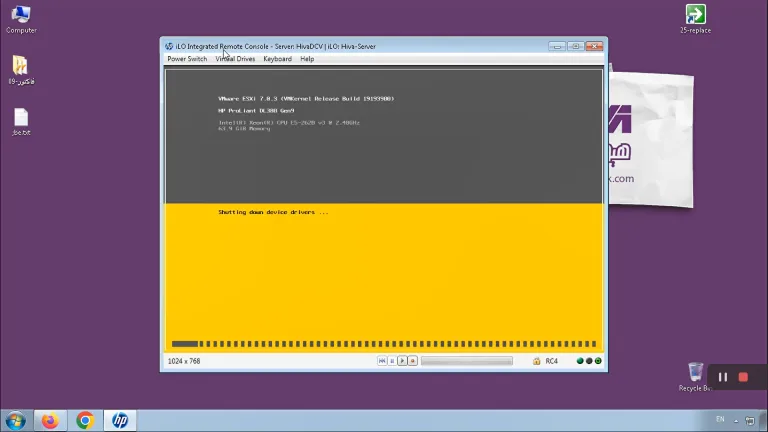Screen dimensions: 768x432
Task: Click the padlock encryption icon
Action: pyautogui.click(x=536, y=361)
